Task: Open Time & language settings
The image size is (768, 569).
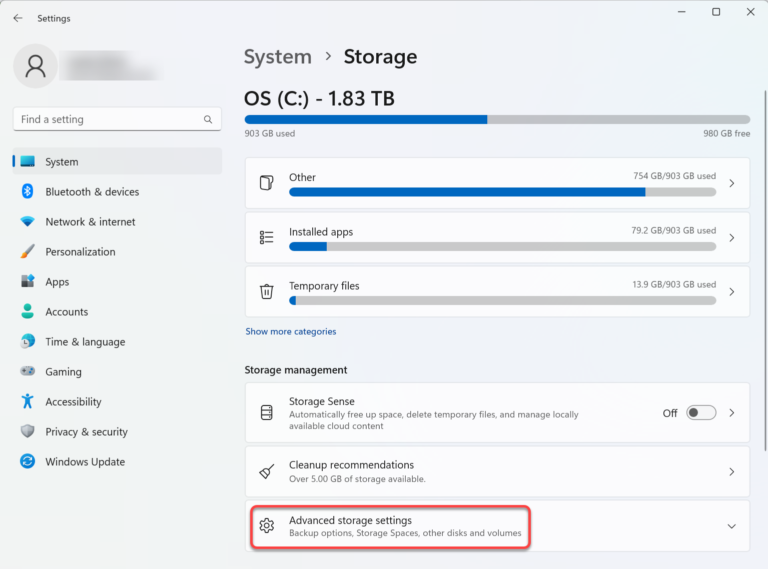Action: tap(85, 342)
